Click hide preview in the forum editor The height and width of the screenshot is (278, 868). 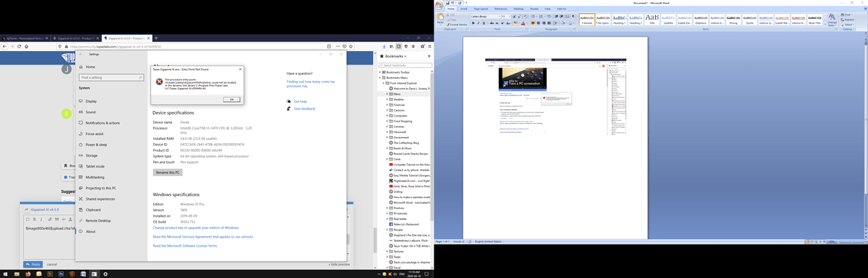(x=339, y=264)
